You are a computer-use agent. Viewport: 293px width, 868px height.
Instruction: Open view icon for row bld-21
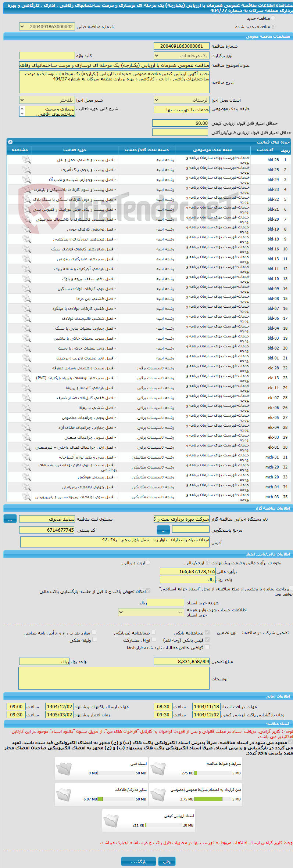[x=26, y=209]
